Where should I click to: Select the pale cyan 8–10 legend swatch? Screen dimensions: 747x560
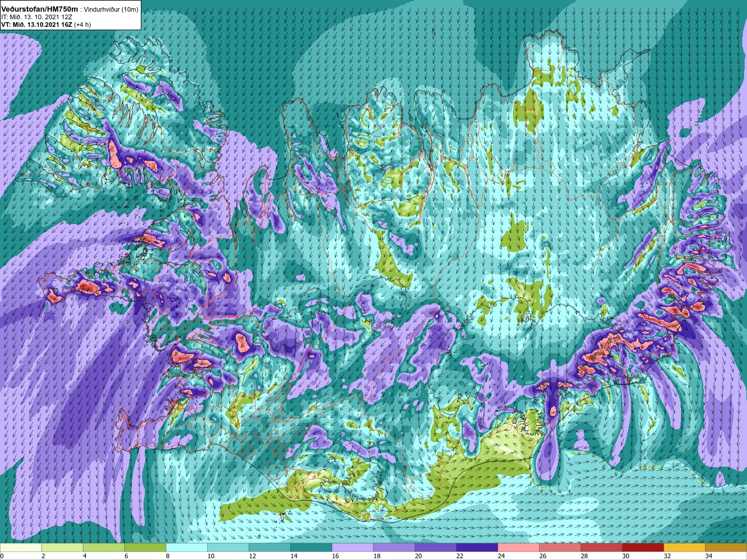tap(187, 548)
